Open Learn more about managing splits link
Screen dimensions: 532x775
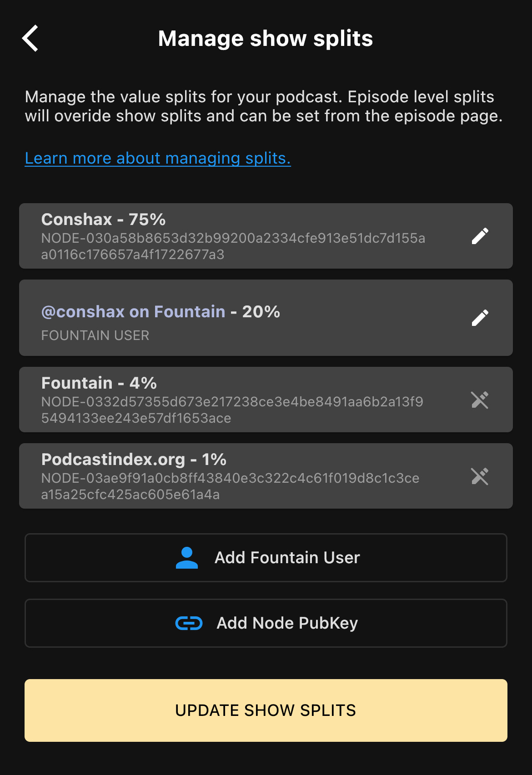click(x=158, y=158)
